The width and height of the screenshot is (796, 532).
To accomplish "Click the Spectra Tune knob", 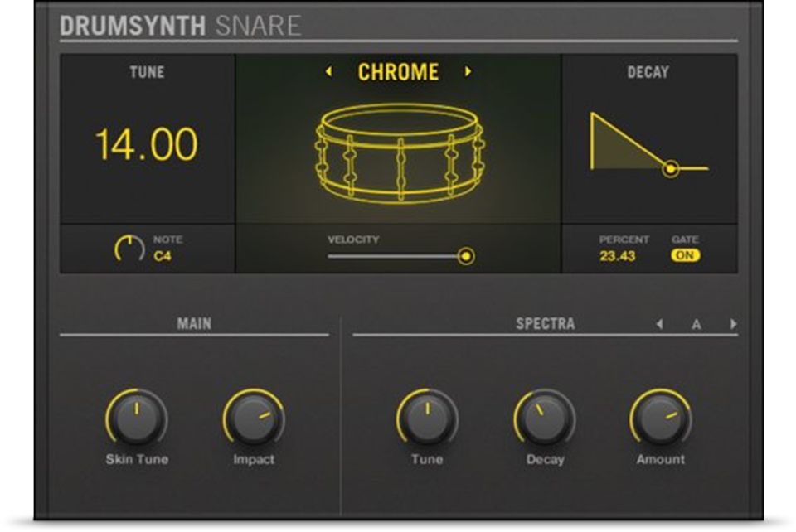I will [x=427, y=418].
